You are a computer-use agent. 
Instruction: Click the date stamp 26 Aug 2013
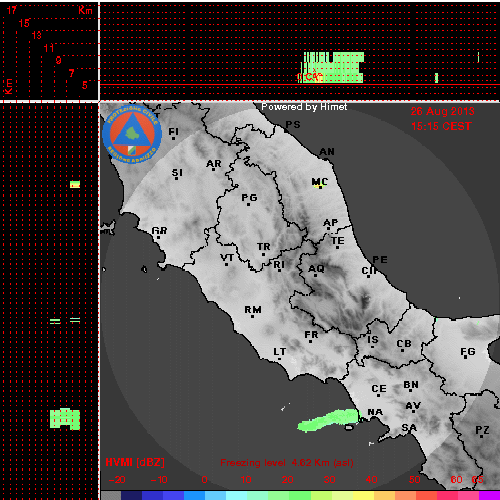442,111
